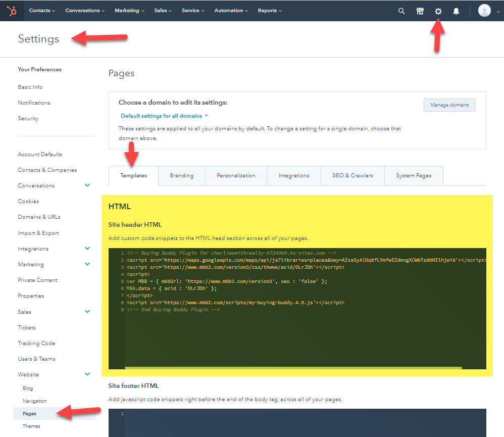
Task: Open Navigation under Website
Action: (x=35, y=401)
